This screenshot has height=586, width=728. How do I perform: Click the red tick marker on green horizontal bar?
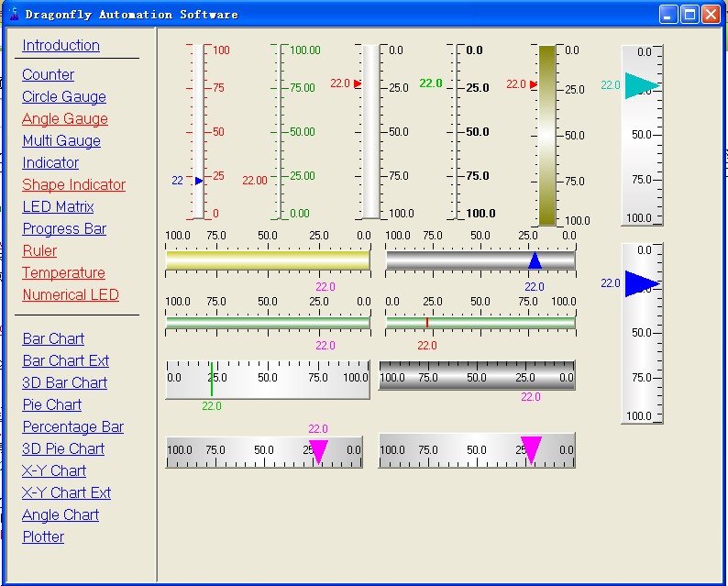click(x=427, y=322)
